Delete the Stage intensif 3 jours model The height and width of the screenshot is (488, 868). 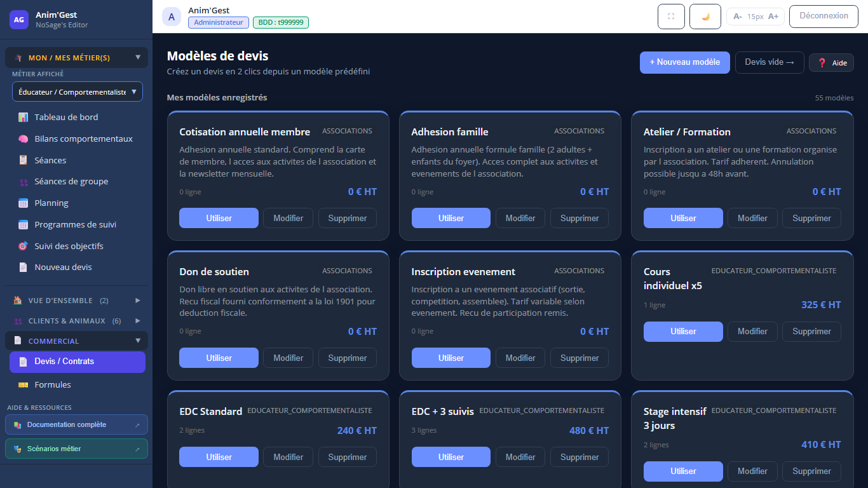[x=811, y=471]
